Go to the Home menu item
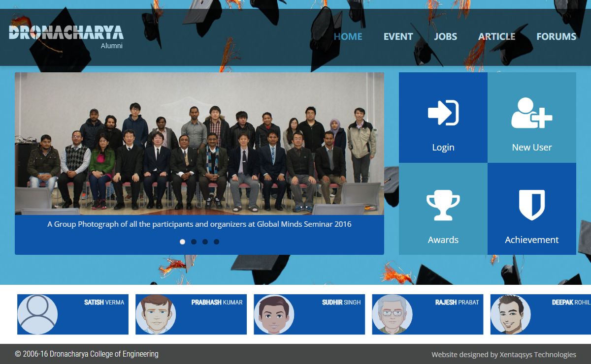591x364 pixels. (x=348, y=36)
